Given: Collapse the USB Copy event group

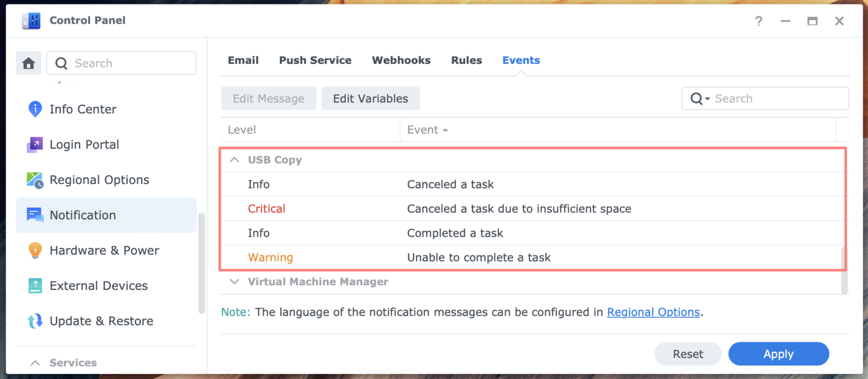Looking at the screenshot, I should [234, 159].
